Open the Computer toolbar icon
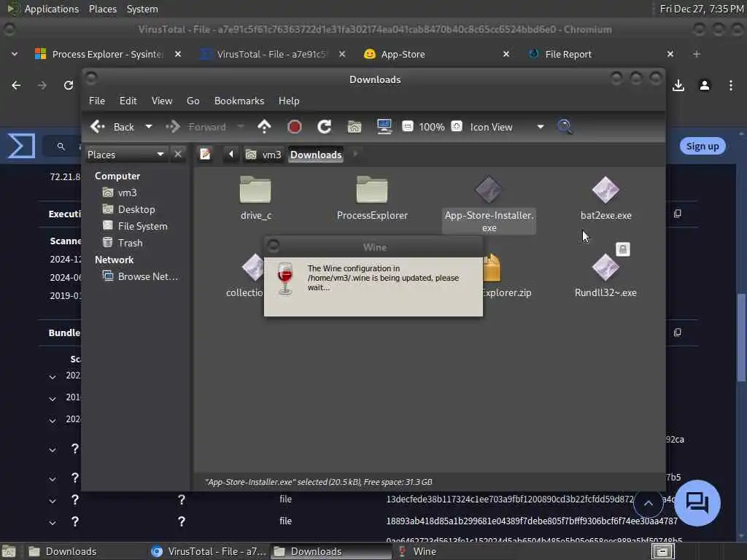747x560 pixels. (384, 127)
